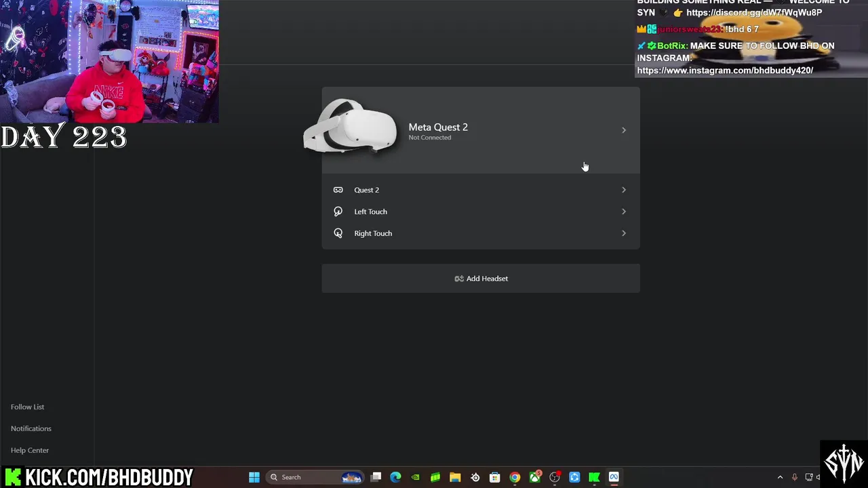Click the webcam overlay video

109,62
